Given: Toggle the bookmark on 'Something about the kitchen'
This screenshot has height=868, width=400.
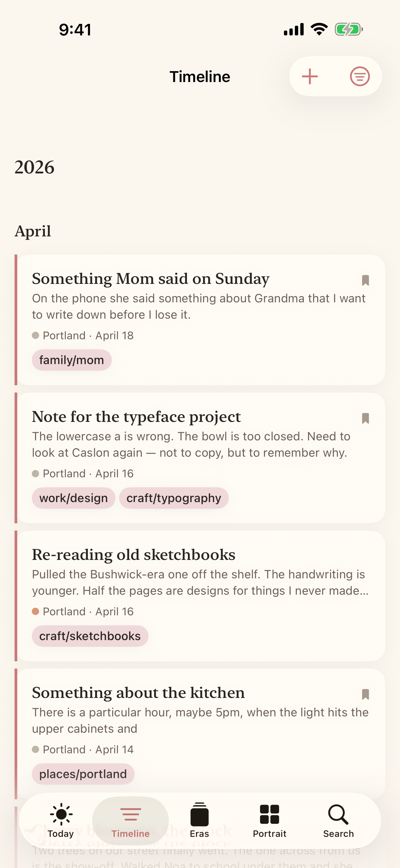Looking at the screenshot, I should [365, 694].
